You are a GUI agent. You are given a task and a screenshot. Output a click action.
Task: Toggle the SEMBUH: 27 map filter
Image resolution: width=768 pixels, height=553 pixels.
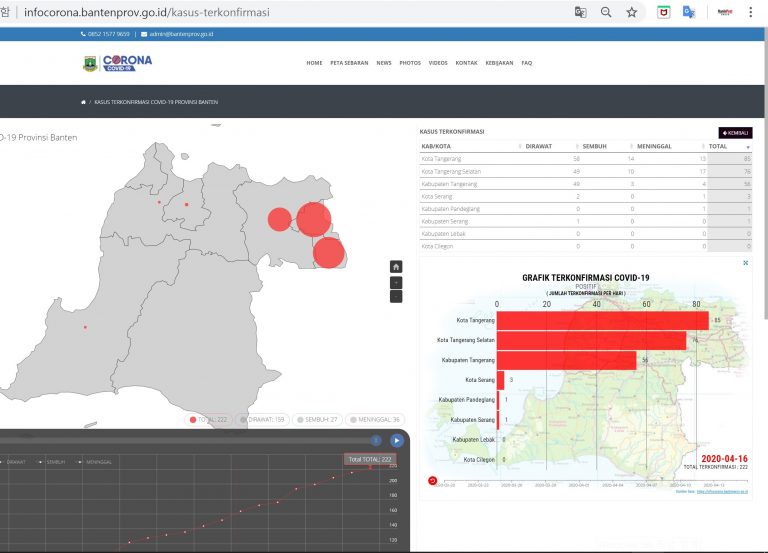click(x=318, y=420)
